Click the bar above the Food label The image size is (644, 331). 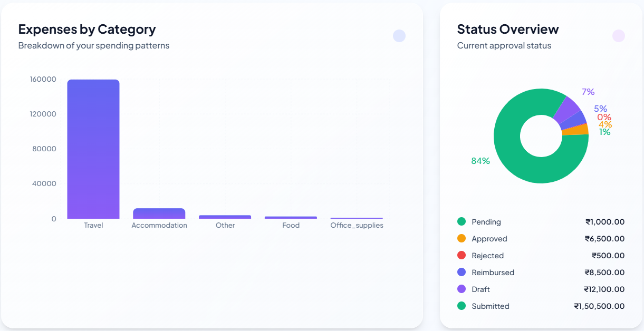pos(291,217)
